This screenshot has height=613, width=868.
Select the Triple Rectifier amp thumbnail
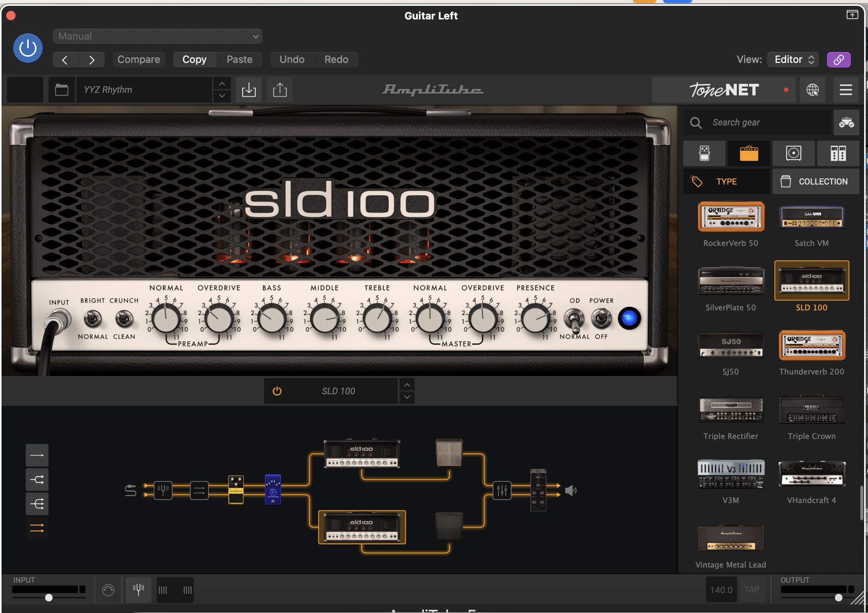coord(731,409)
